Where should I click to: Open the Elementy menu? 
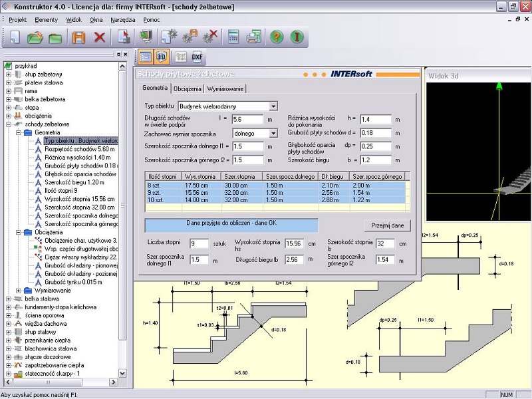point(46,20)
